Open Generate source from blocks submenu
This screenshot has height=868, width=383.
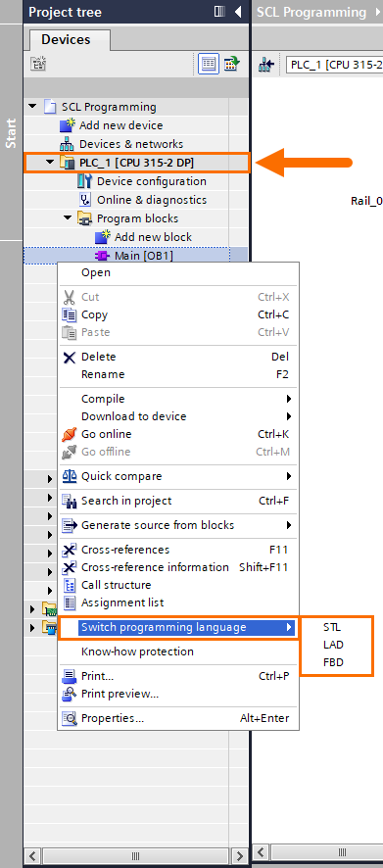pyautogui.click(x=178, y=525)
